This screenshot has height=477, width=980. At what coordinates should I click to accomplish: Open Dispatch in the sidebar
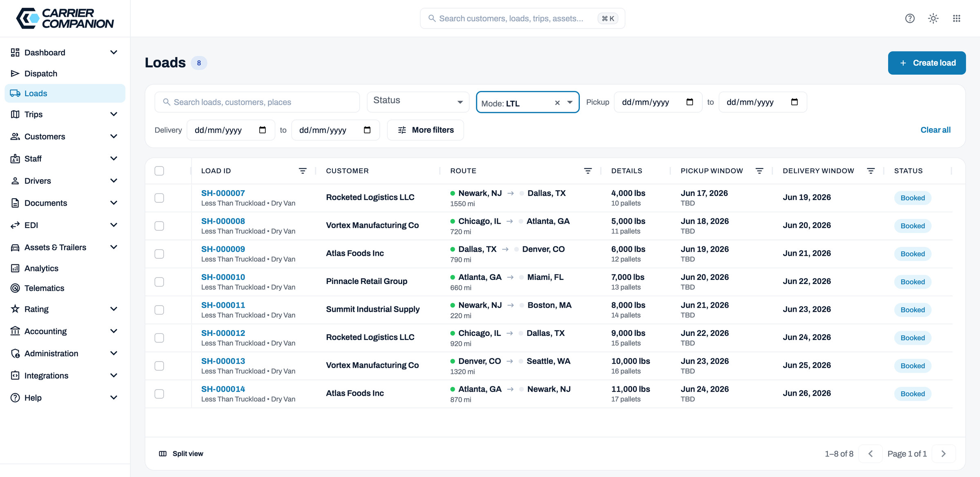(x=65, y=73)
